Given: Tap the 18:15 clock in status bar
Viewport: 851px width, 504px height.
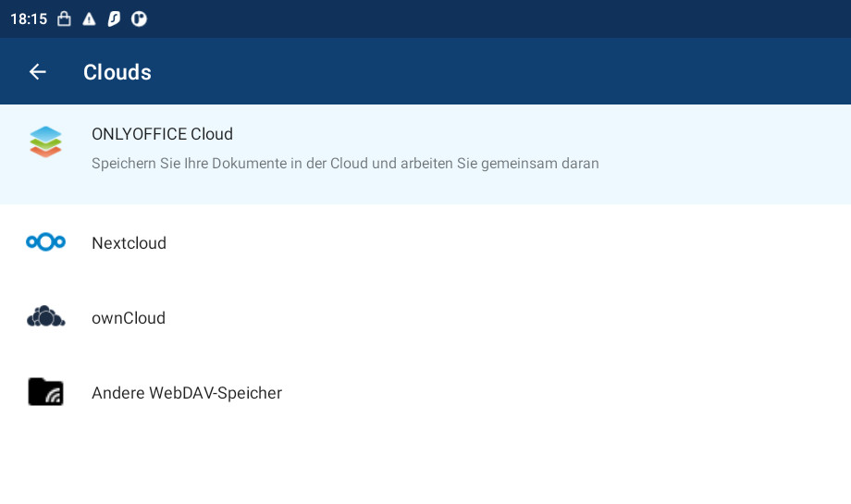Looking at the screenshot, I should [x=29, y=19].
